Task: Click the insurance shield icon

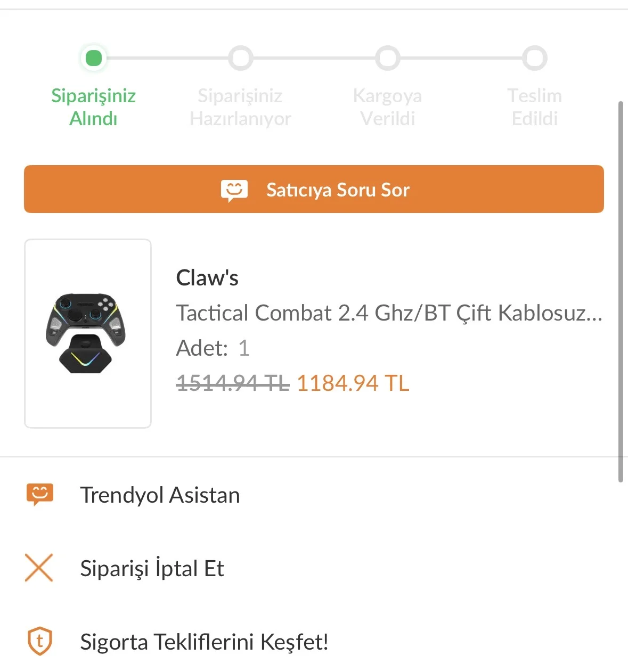Action: (40, 641)
